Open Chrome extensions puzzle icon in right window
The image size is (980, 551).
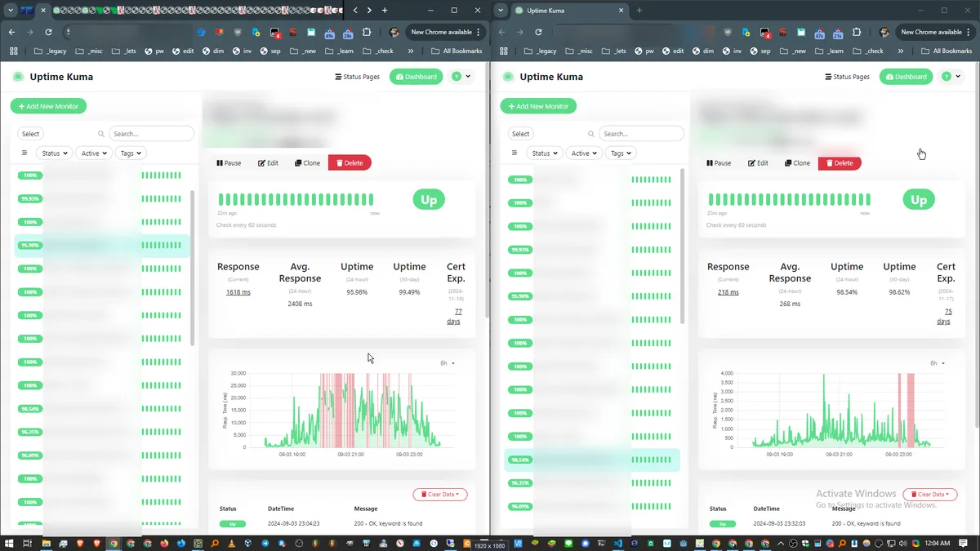click(x=857, y=32)
